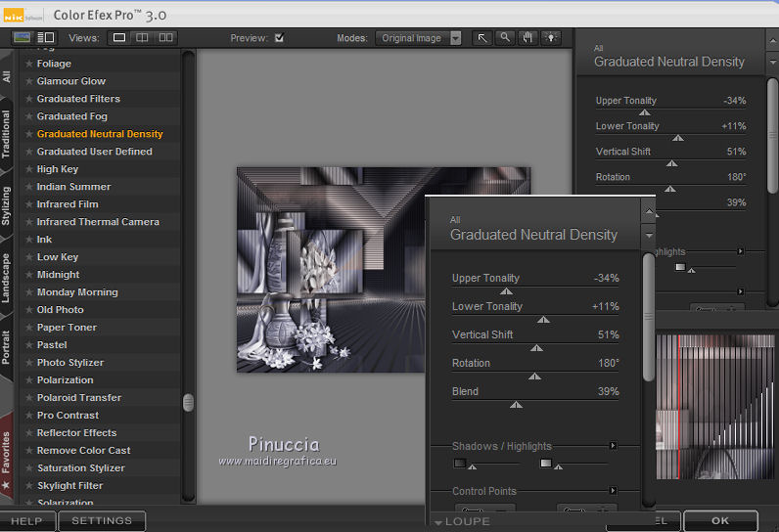Switch to split preview view
This screenshot has height=532, width=779.
(x=143, y=38)
